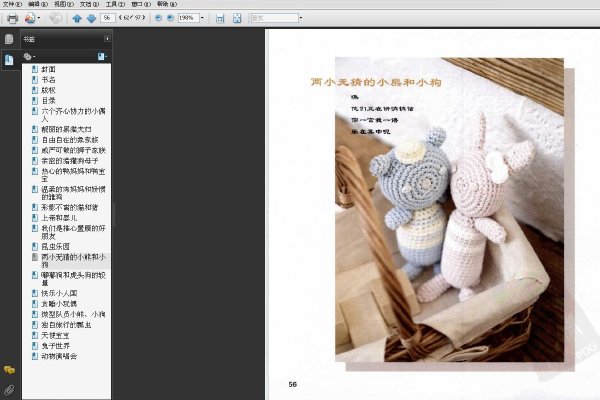
Task: Open the 文档 (Document) menu
Action: 89,4
